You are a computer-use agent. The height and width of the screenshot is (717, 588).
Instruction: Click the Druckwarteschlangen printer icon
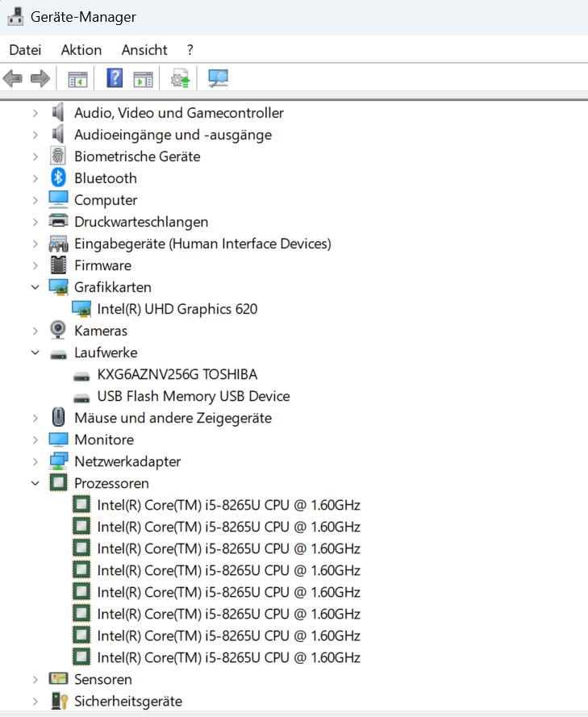click(x=58, y=221)
